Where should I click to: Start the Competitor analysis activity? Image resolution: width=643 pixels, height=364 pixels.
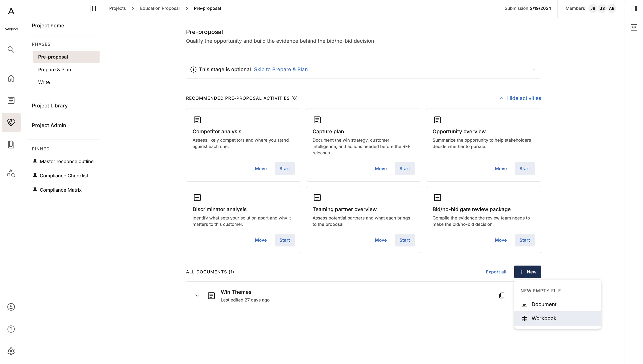(284, 168)
